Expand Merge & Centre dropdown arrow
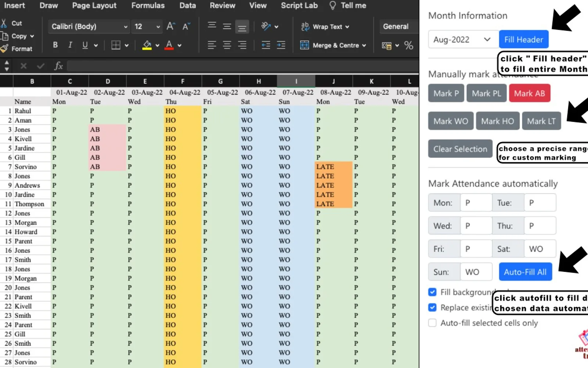Image resolution: width=588 pixels, height=368 pixels. pos(364,46)
